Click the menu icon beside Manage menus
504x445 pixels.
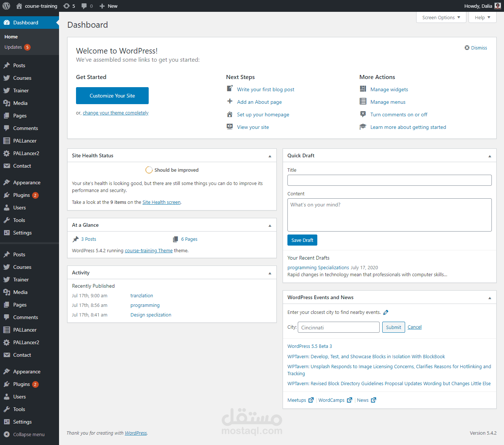click(363, 101)
